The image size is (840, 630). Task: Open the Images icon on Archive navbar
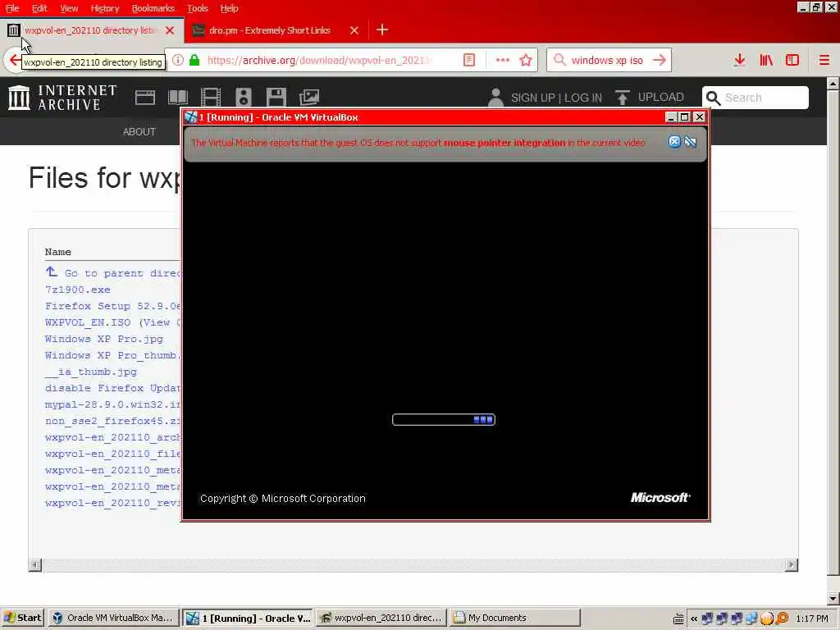309,98
